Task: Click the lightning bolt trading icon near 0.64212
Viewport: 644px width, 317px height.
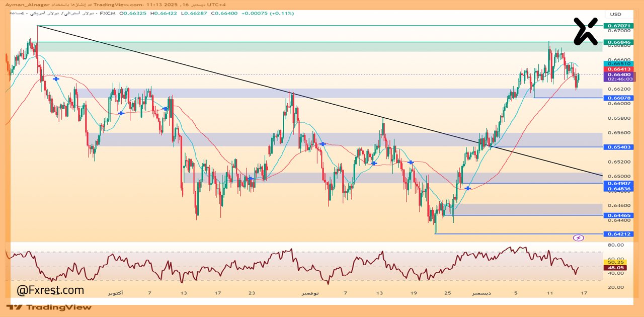Action: point(580,236)
